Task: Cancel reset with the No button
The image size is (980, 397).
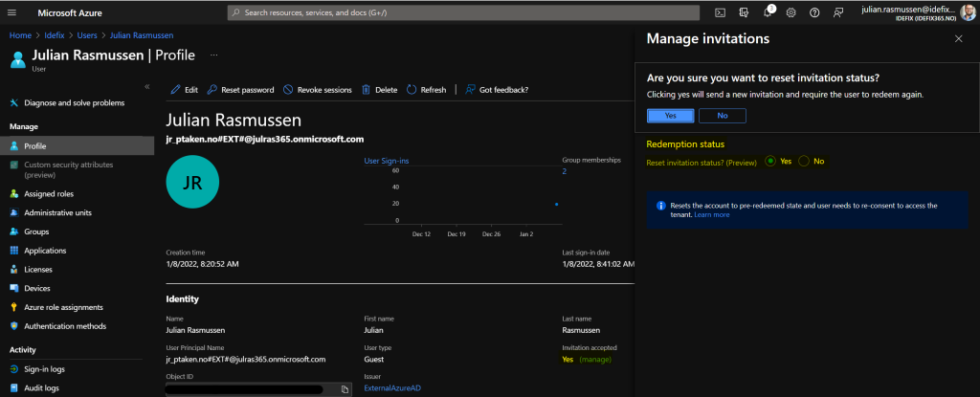Action: click(x=723, y=116)
